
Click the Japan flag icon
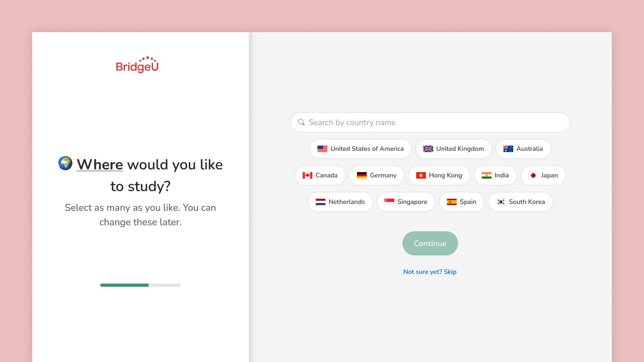tap(533, 175)
